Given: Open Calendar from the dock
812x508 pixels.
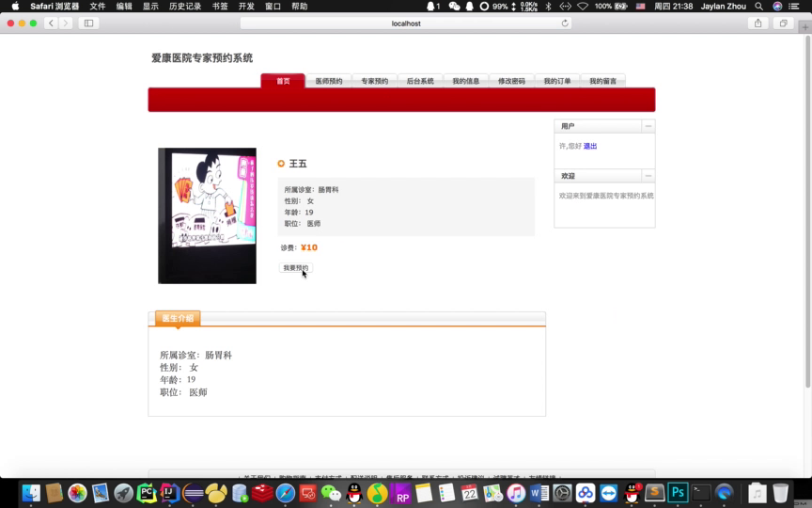Looking at the screenshot, I should pyautogui.click(x=470, y=493).
